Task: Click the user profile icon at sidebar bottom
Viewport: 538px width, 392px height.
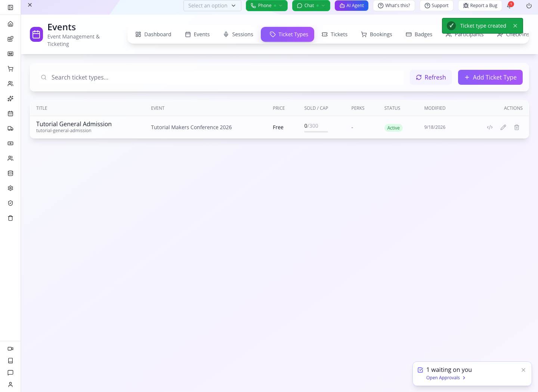Action: click(10, 385)
